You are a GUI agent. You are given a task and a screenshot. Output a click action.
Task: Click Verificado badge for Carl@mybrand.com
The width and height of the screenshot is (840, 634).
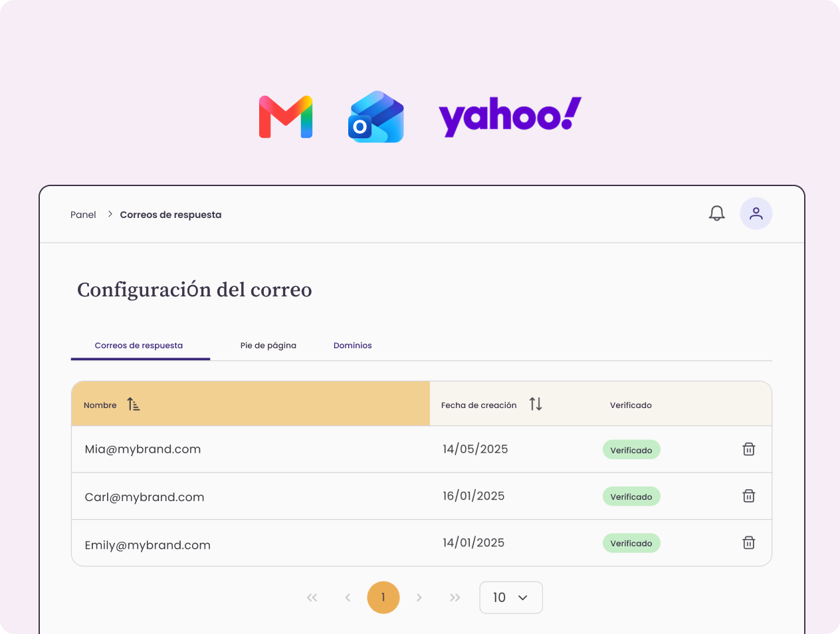pyautogui.click(x=631, y=496)
